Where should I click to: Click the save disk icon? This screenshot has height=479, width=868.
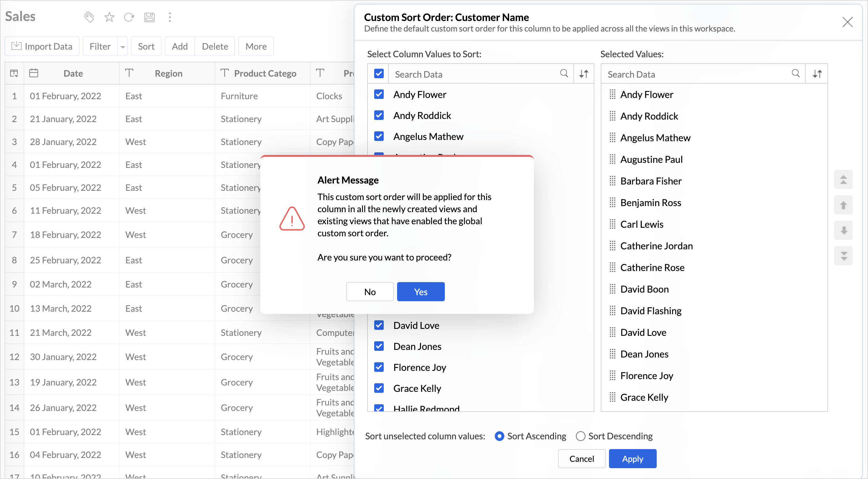pos(149,17)
